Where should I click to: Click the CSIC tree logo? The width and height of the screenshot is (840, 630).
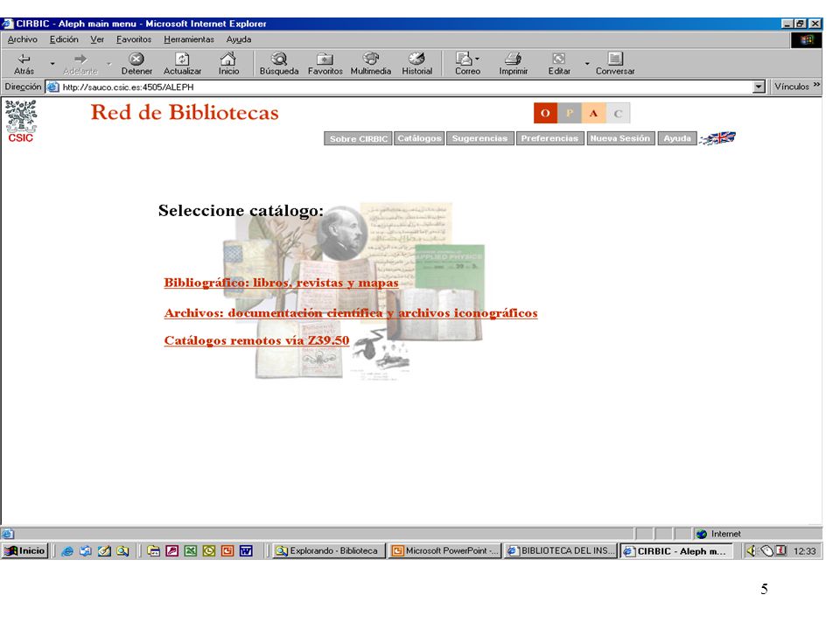[x=20, y=121]
